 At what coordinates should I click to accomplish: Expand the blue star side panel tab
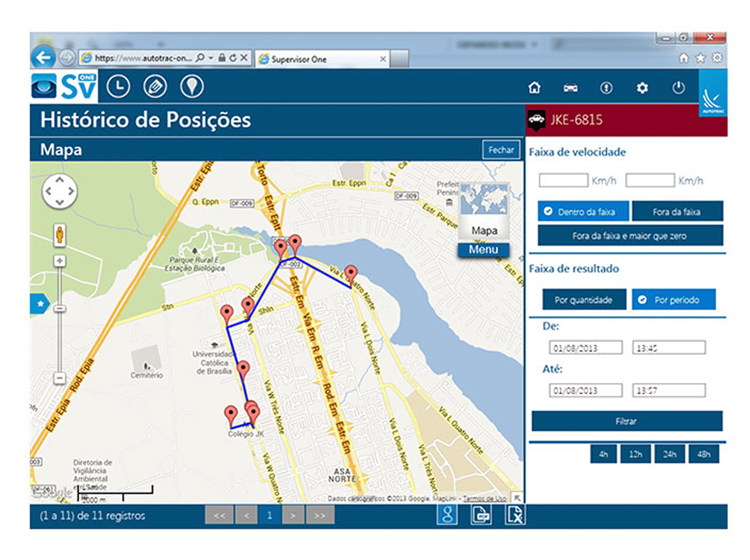(40, 304)
